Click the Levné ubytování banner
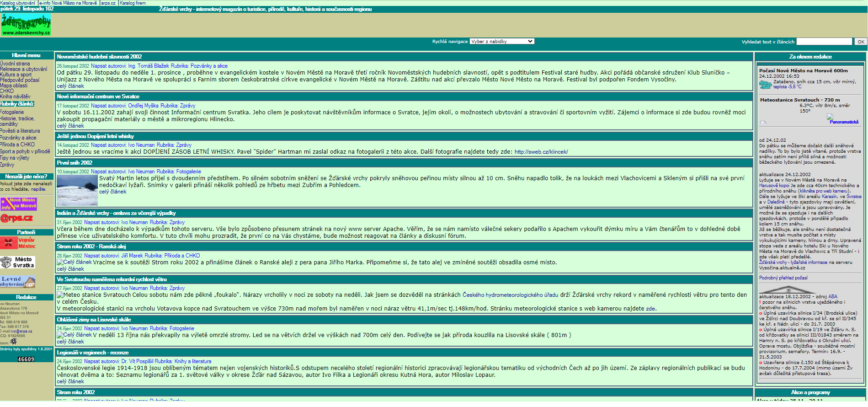The width and height of the screenshot is (868, 407). [x=18, y=281]
